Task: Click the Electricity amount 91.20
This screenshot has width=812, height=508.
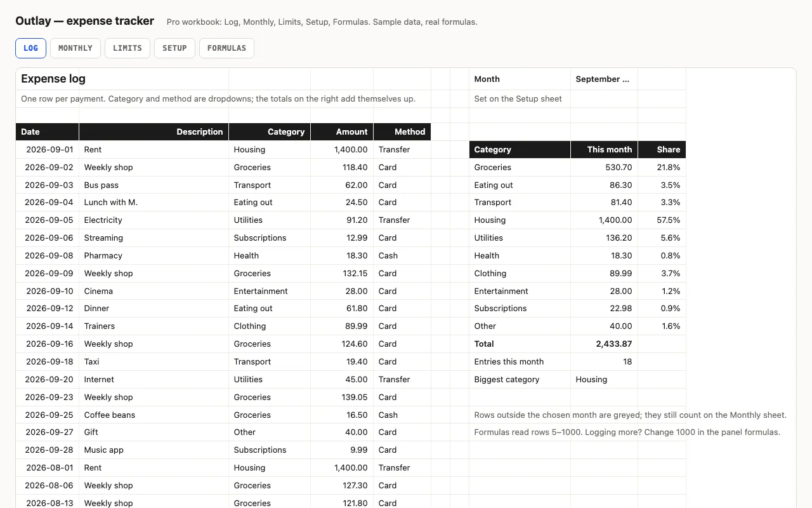Action: [342, 220]
